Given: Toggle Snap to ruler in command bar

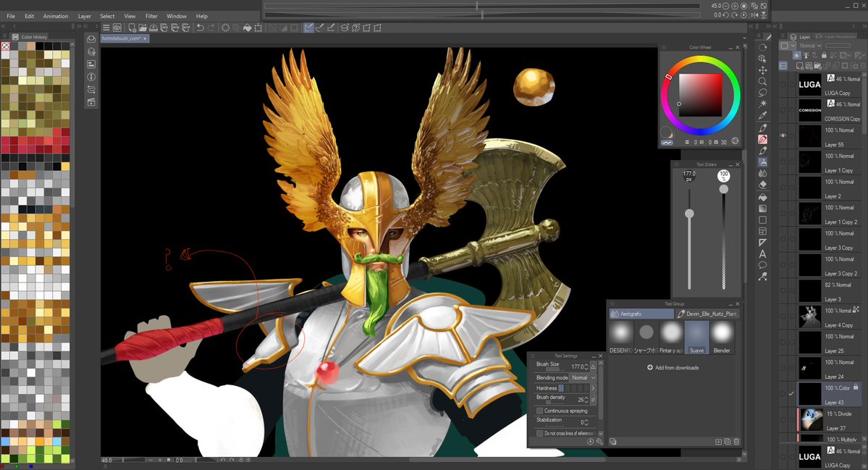Looking at the screenshot, I should coord(309,28).
